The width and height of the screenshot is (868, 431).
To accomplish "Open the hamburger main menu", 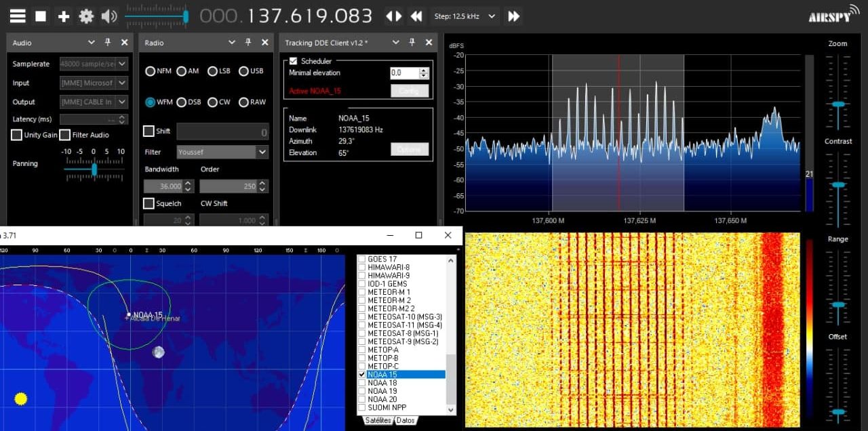I will point(18,16).
